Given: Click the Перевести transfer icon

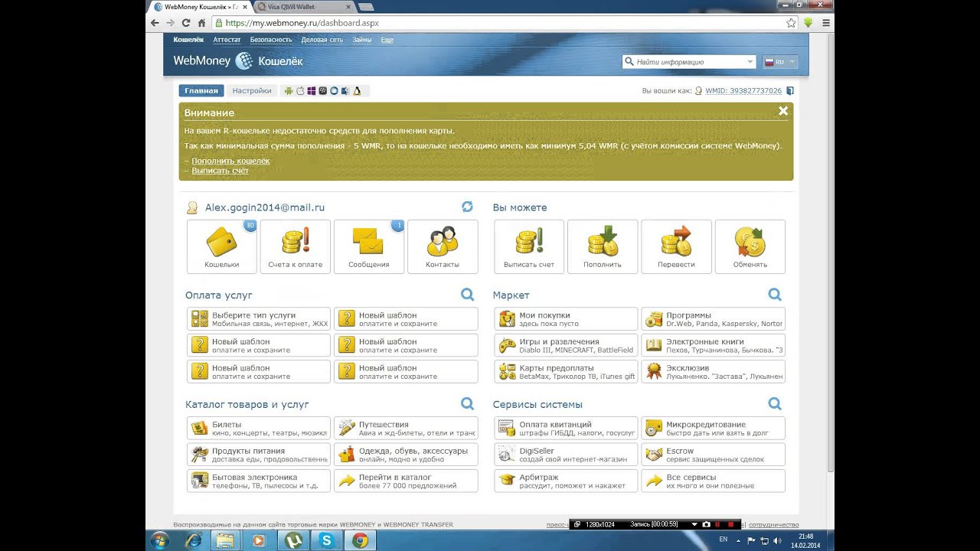Looking at the screenshot, I should click(676, 246).
